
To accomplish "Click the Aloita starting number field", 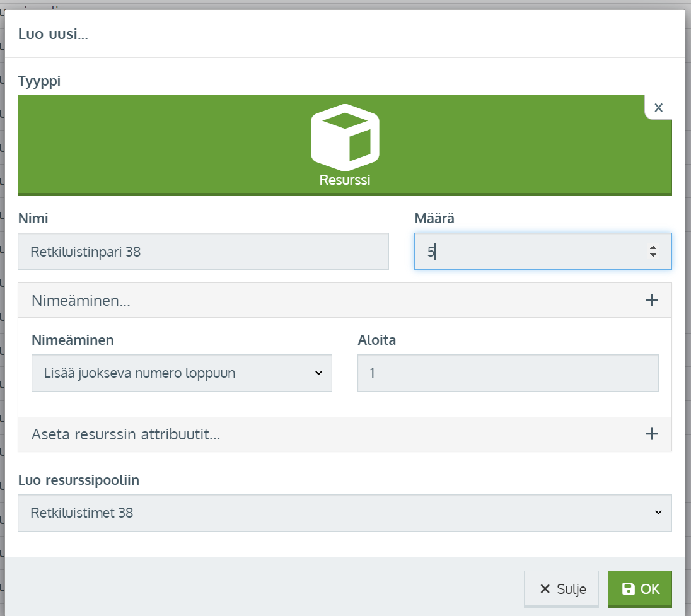I will tap(508, 373).
